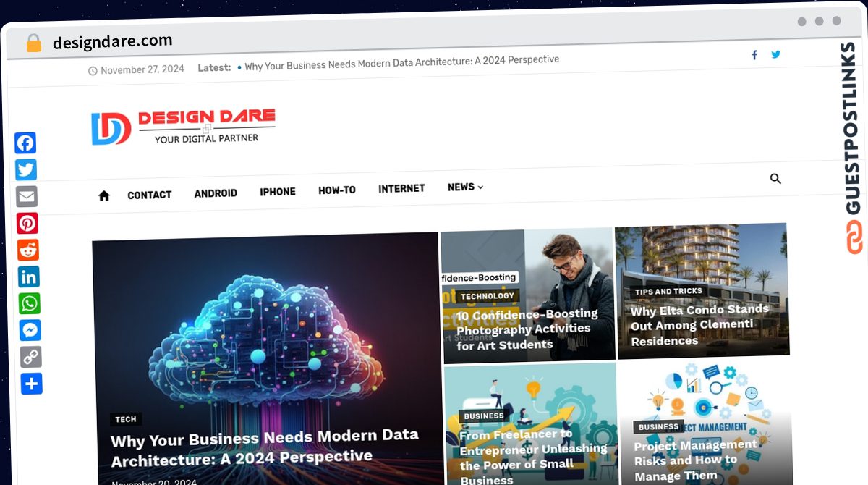This screenshot has height=485, width=868.
Task: Open From Freelancer to Entrepreneur article
Action: click(533, 457)
